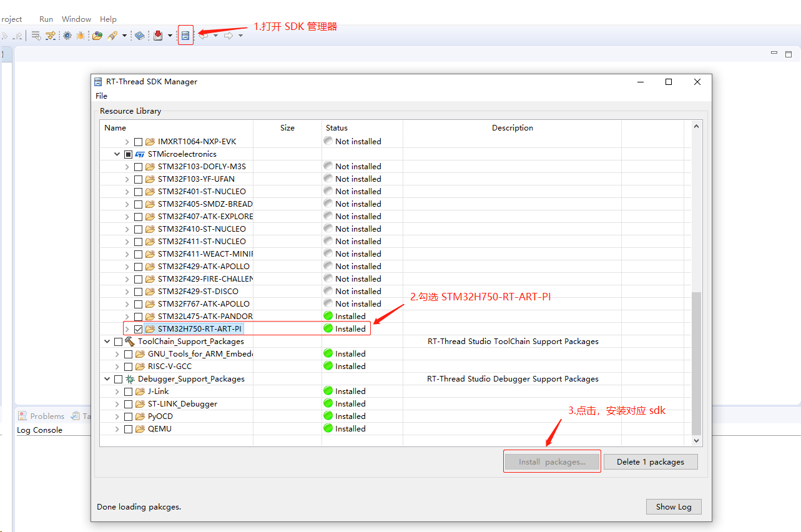Check the STM32F407-ATK-EXPLORER checkbox

click(x=138, y=217)
